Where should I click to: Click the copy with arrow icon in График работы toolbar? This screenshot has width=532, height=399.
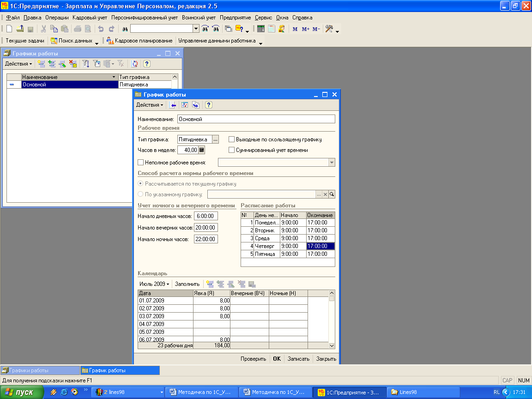[x=196, y=105]
